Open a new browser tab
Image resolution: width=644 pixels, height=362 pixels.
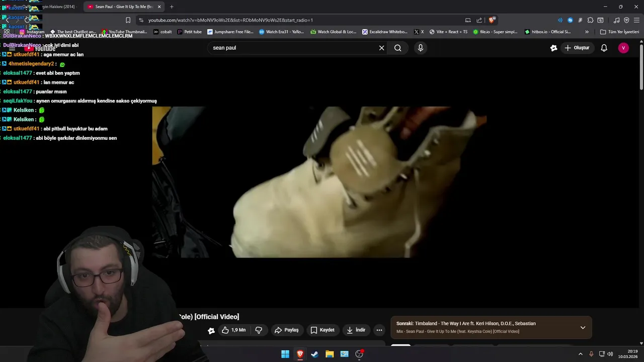coord(172,7)
